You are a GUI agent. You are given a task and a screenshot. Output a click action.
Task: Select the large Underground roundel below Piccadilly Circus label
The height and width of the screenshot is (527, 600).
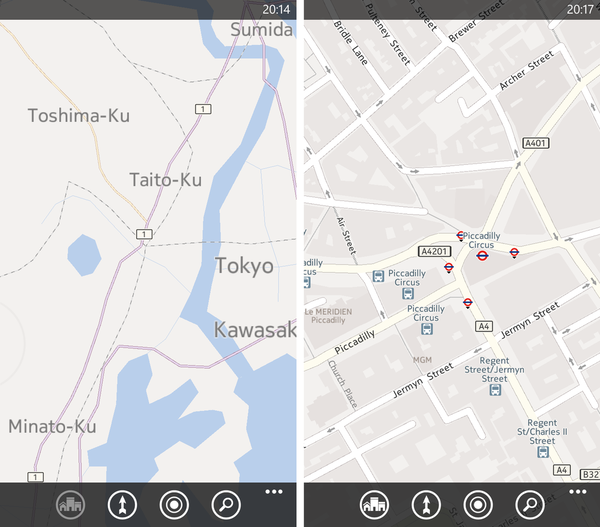(482, 256)
